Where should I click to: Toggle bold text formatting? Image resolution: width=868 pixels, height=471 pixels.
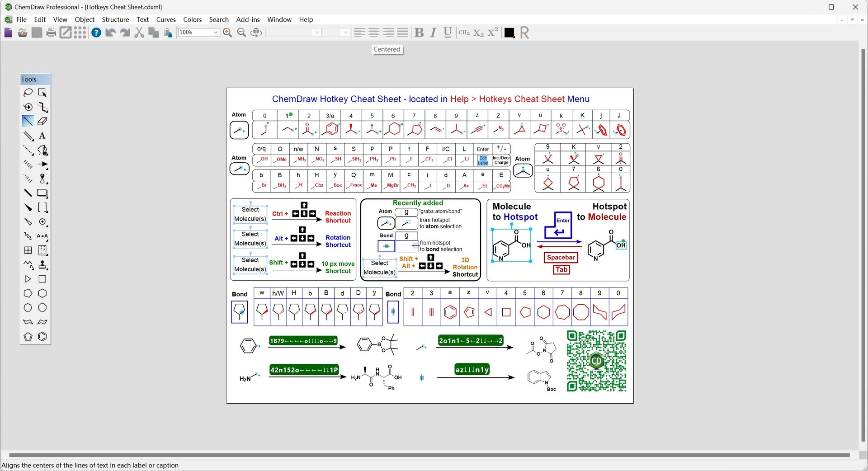pos(419,33)
